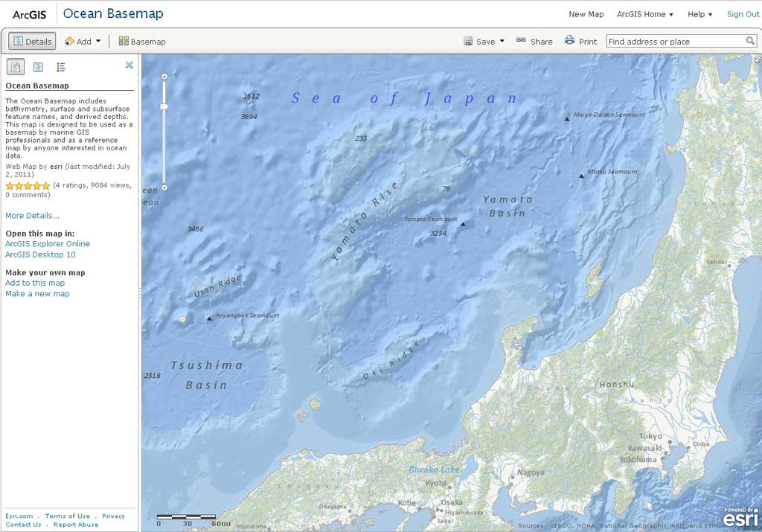Open the Basemap gallery

[142, 42]
